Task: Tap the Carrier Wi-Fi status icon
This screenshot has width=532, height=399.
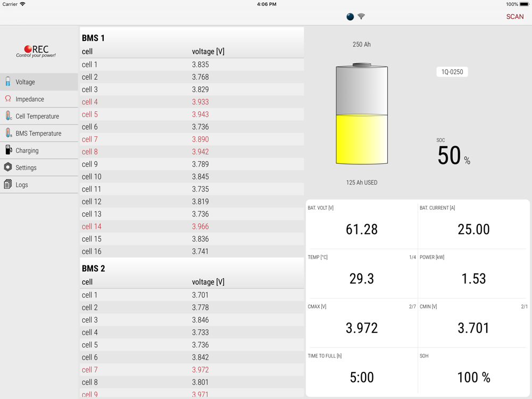Action: pyautogui.click(x=23, y=4)
